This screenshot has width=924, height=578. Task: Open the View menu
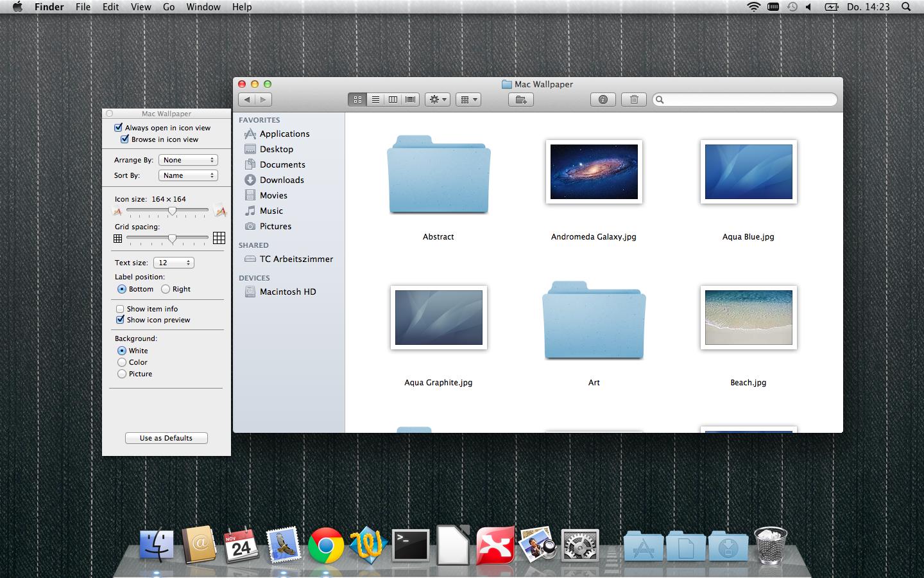141,6
